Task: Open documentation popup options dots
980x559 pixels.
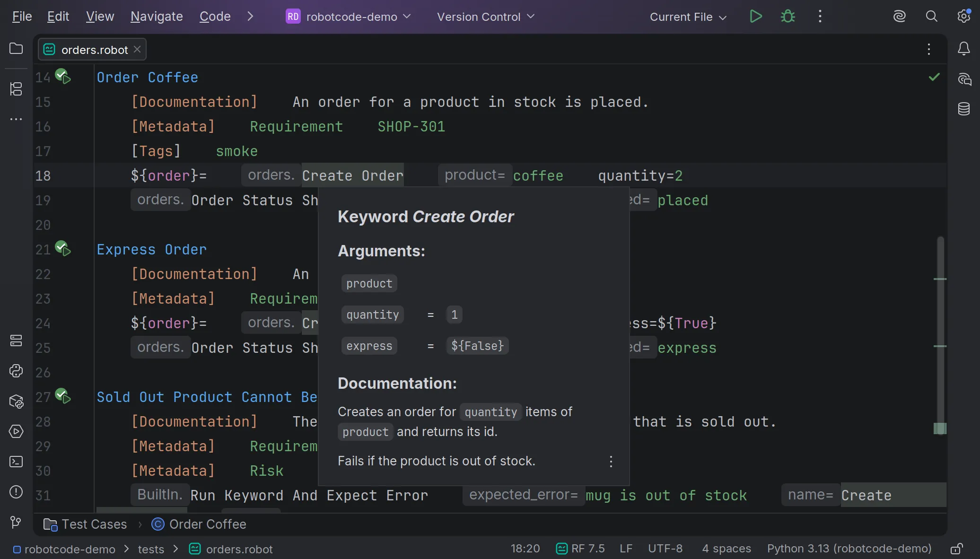Action: point(611,462)
